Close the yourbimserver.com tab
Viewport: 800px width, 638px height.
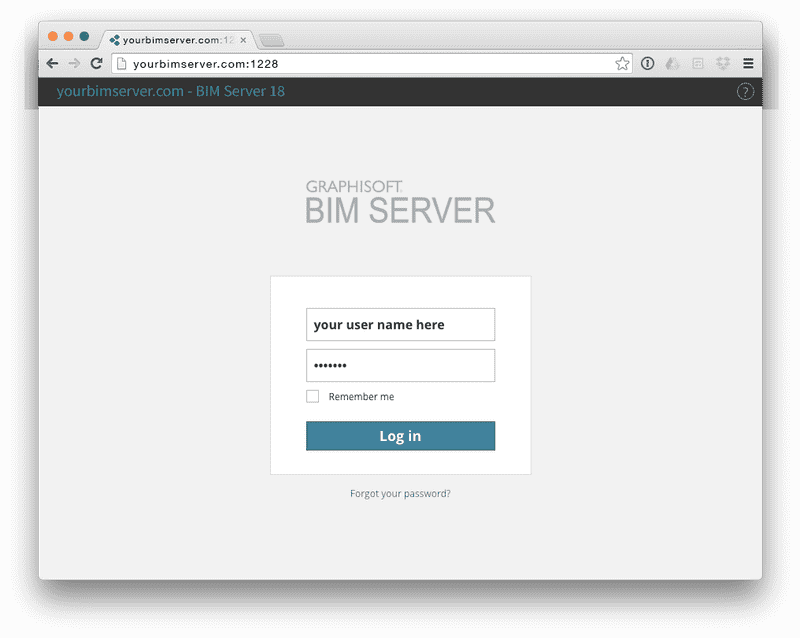243,40
